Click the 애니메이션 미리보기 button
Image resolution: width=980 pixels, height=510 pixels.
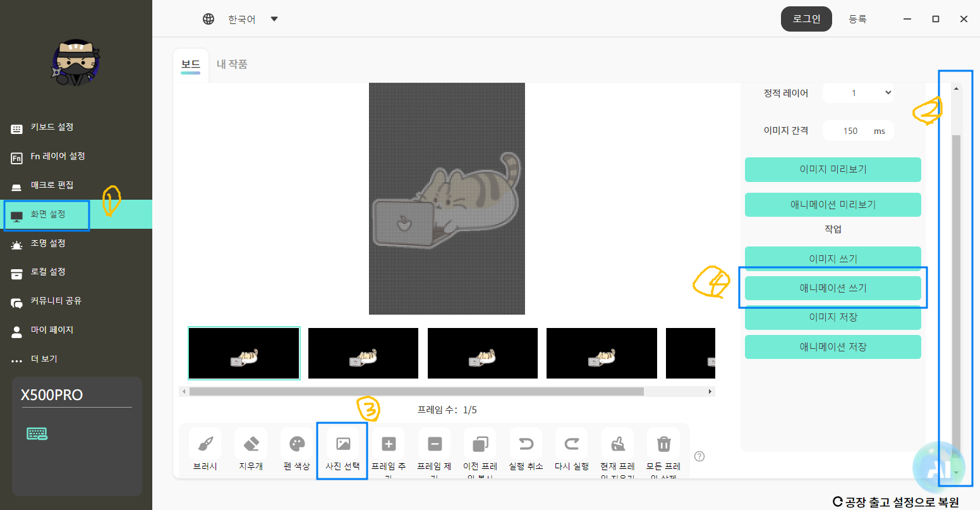833,205
